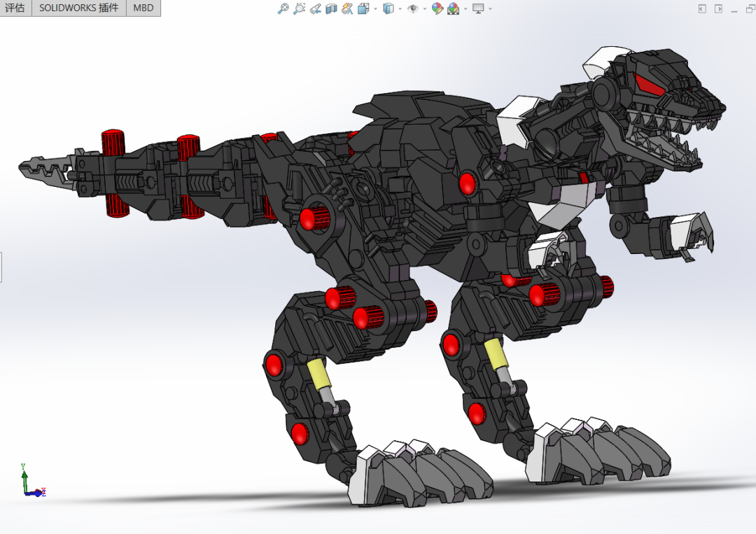The image size is (756, 534).
Task: Open the Display Style dropdown arrow
Action: (x=400, y=8)
